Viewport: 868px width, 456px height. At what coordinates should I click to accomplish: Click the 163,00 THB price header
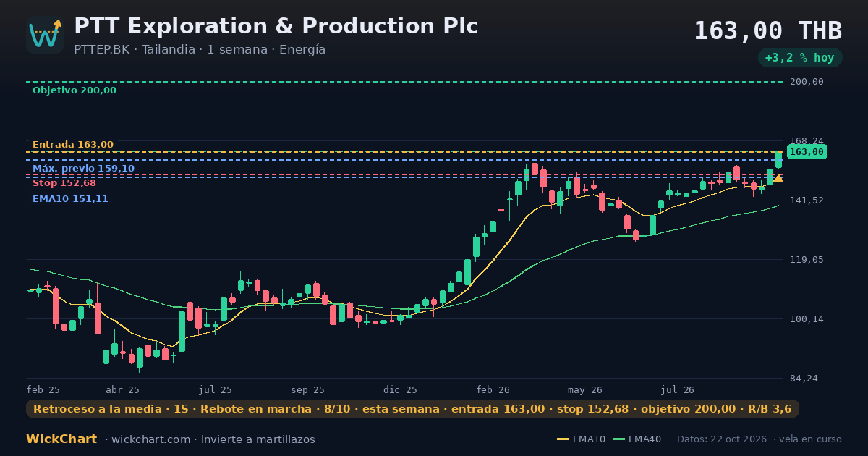click(767, 31)
